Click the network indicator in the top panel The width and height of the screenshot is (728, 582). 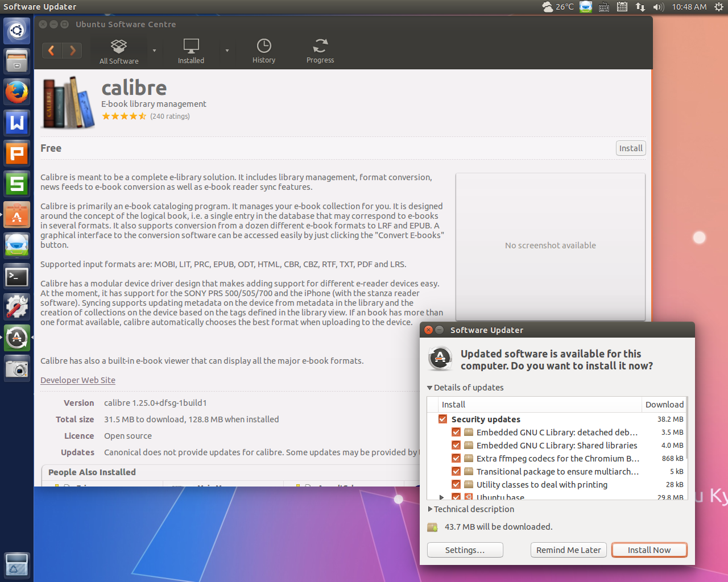point(640,7)
